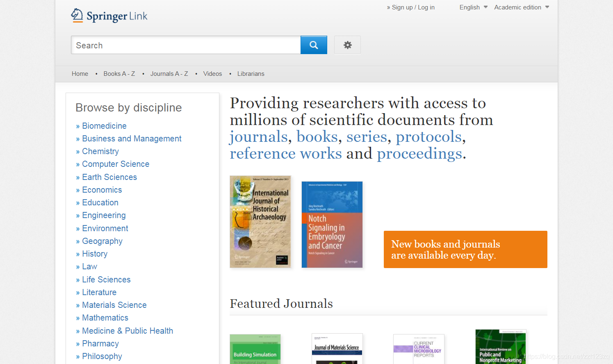The width and height of the screenshot is (613, 364).
Task: Open Journals A - Z menu item
Action: (x=169, y=74)
